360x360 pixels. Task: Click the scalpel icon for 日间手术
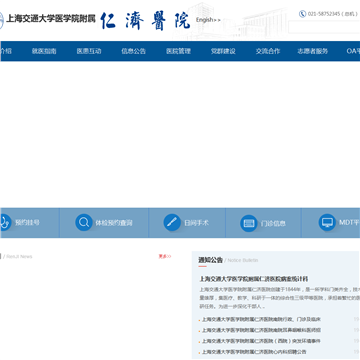click(x=172, y=222)
